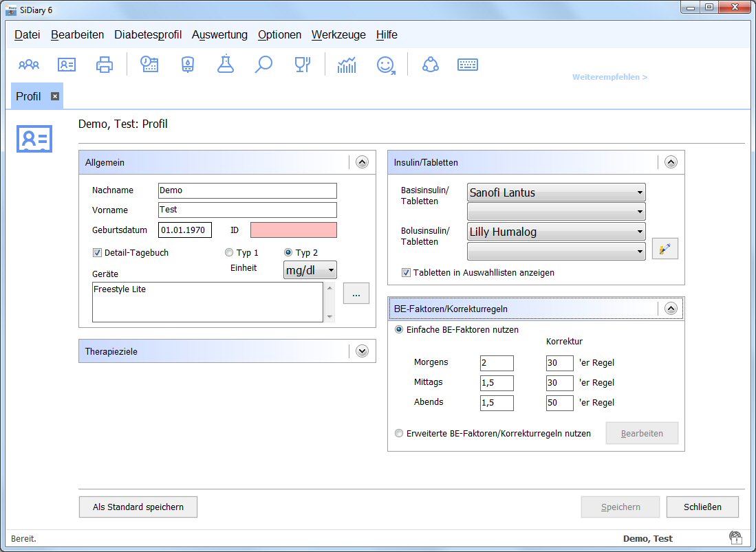Open the Diabetesprofil menu
The height and width of the screenshot is (552, 756).
coord(148,34)
